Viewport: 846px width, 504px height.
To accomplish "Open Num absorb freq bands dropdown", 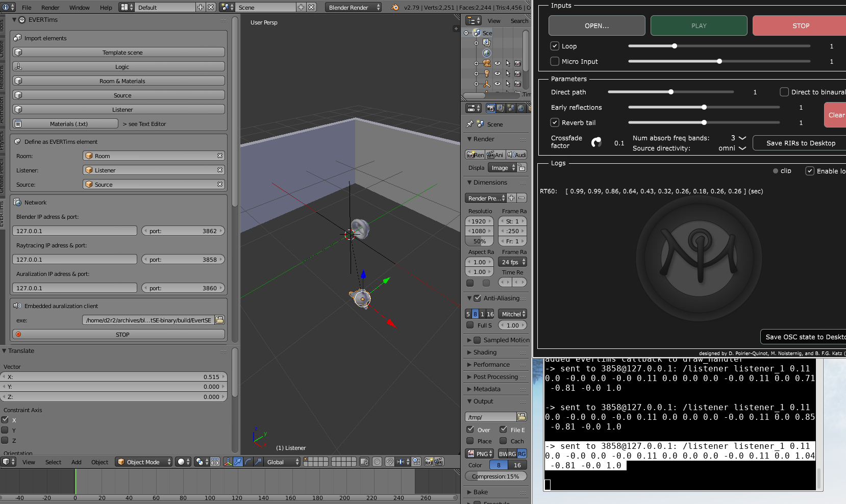I will [x=738, y=138].
